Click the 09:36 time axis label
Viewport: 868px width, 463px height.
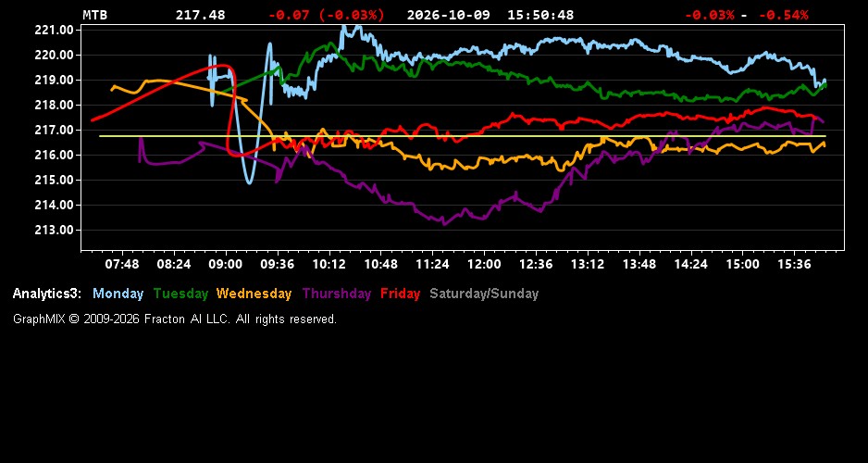pos(278,264)
